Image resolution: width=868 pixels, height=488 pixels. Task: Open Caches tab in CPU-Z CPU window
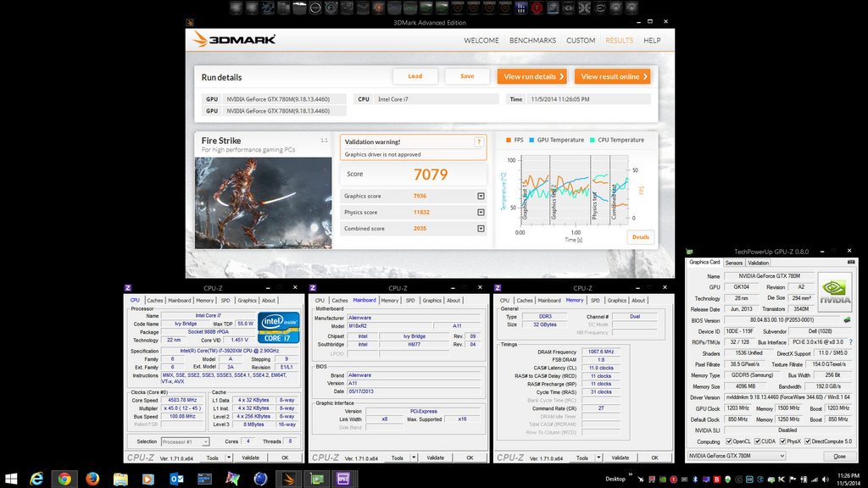(155, 301)
